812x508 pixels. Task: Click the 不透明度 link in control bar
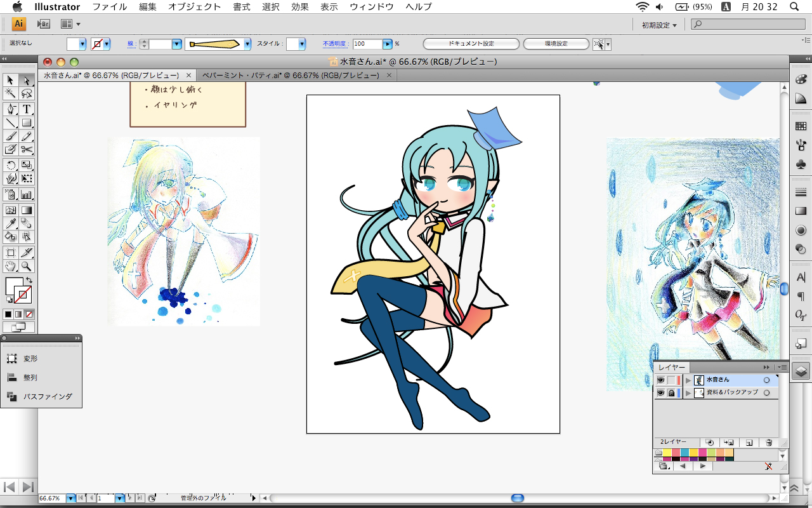point(334,44)
